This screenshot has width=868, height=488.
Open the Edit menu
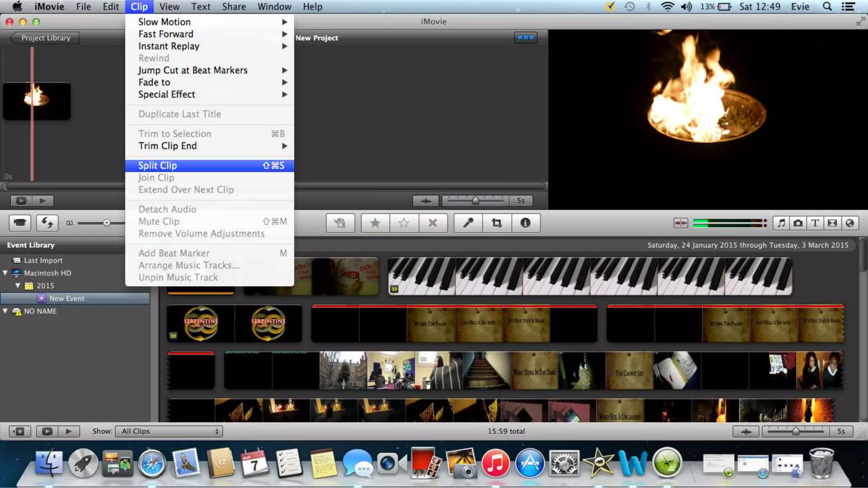(x=111, y=7)
